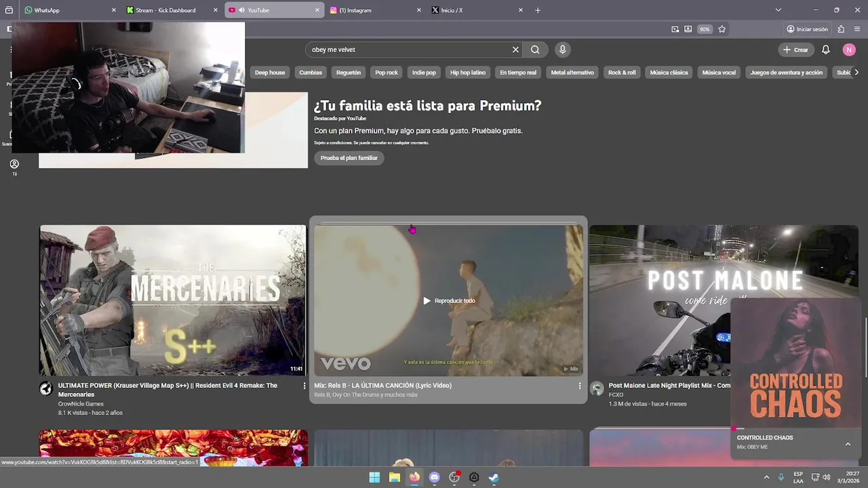This screenshot has width=868, height=488.
Task: Open Windows Start menu
Action: click(x=374, y=477)
